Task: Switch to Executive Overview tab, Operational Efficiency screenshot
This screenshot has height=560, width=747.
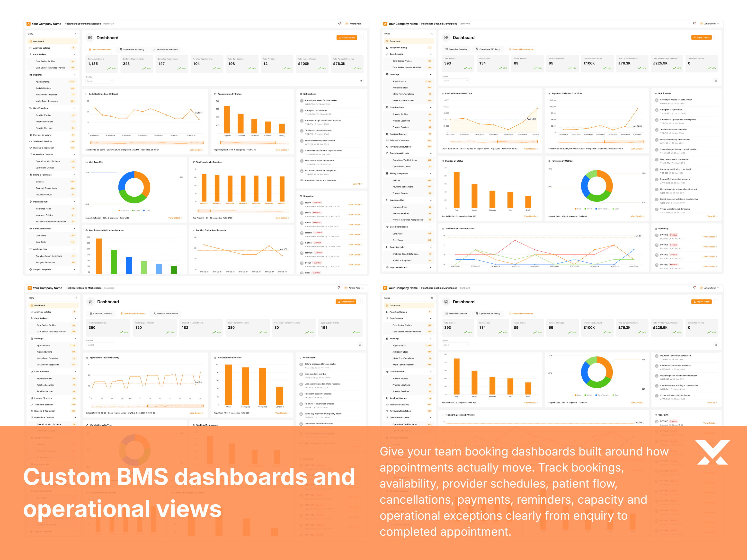Action: click(101, 314)
